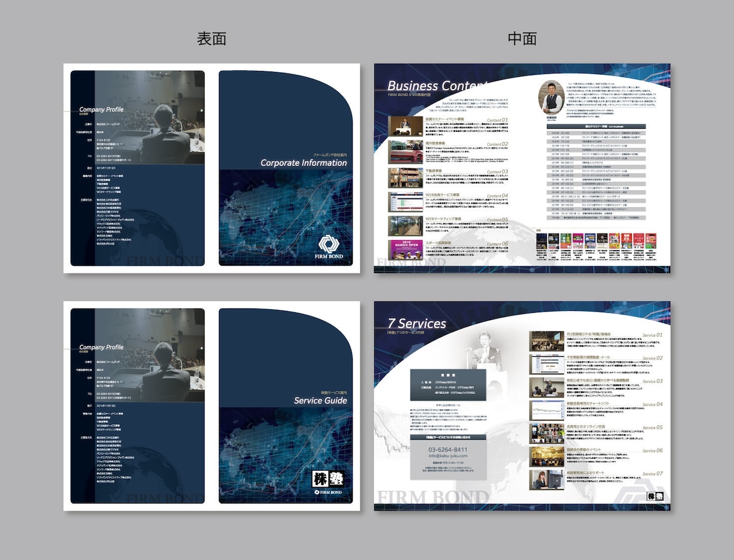
Task: Click the 'Service 01' label
Action: [x=652, y=335]
